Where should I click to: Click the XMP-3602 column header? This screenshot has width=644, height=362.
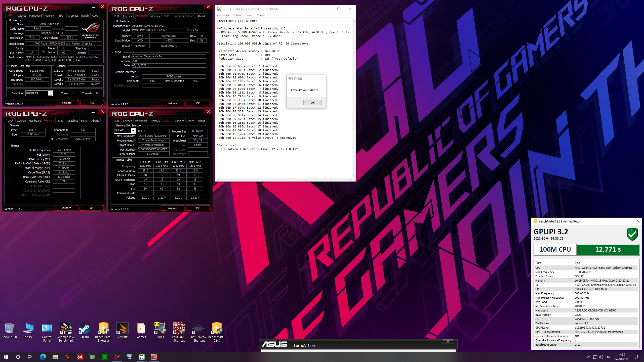click(x=195, y=162)
